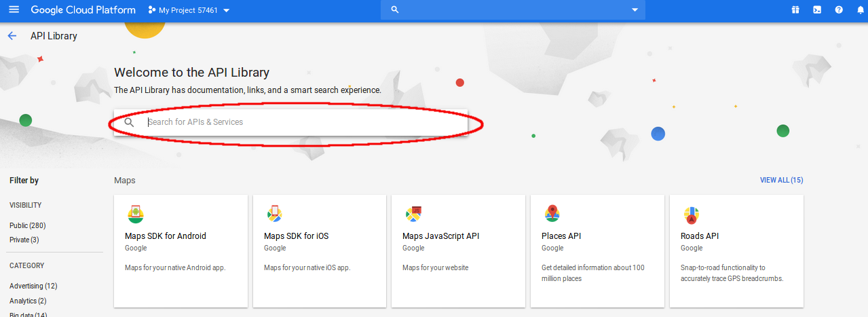The width and height of the screenshot is (868, 317).
Task: Click the Welcome to the API Library heading
Action: click(x=191, y=73)
